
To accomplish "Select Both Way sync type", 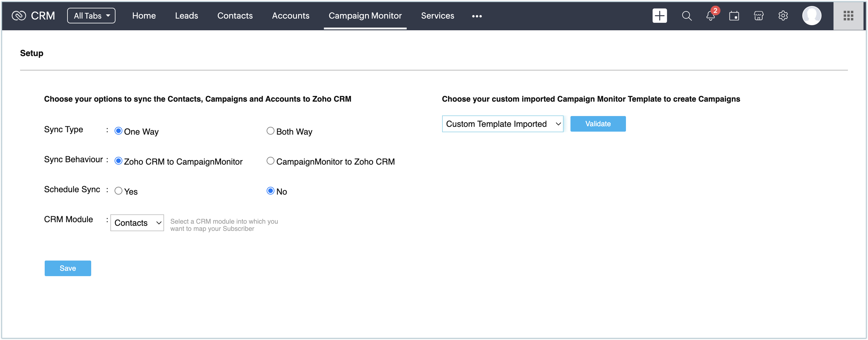I will 270,131.
